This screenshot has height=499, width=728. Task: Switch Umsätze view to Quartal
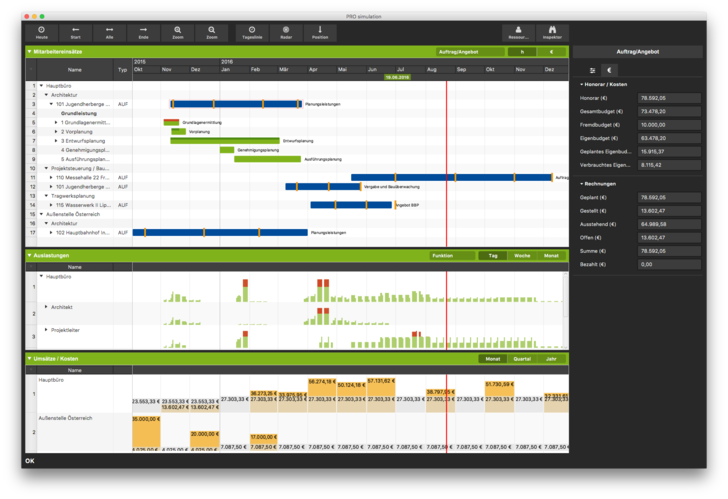pos(522,359)
